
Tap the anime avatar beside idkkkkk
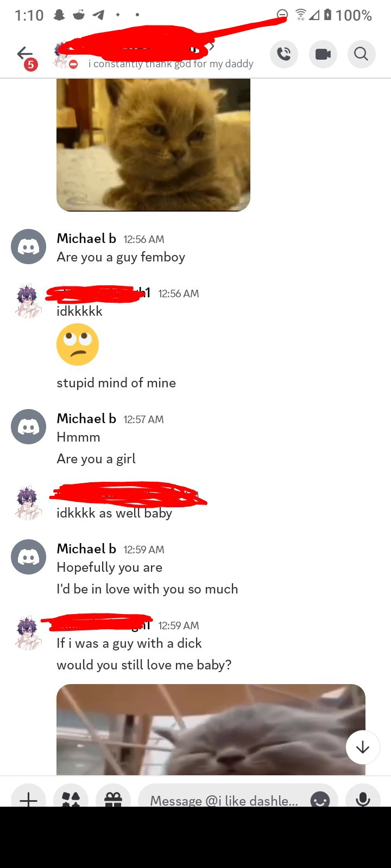tap(27, 300)
